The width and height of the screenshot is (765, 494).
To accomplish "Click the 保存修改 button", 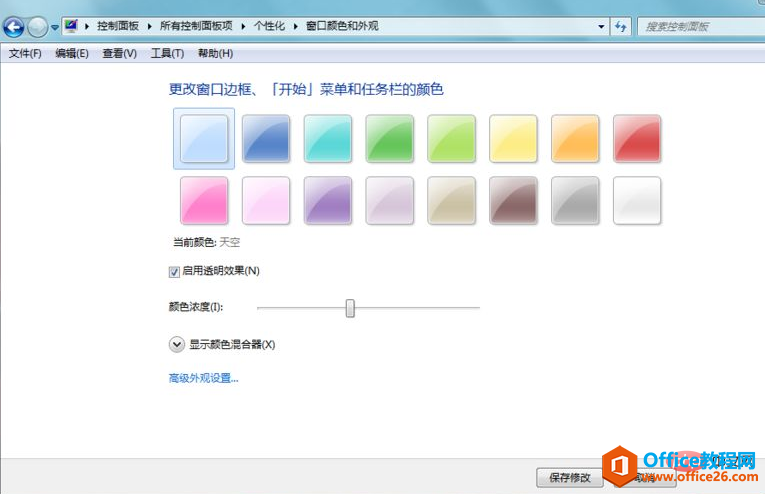I will pyautogui.click(x=569, y=477).
